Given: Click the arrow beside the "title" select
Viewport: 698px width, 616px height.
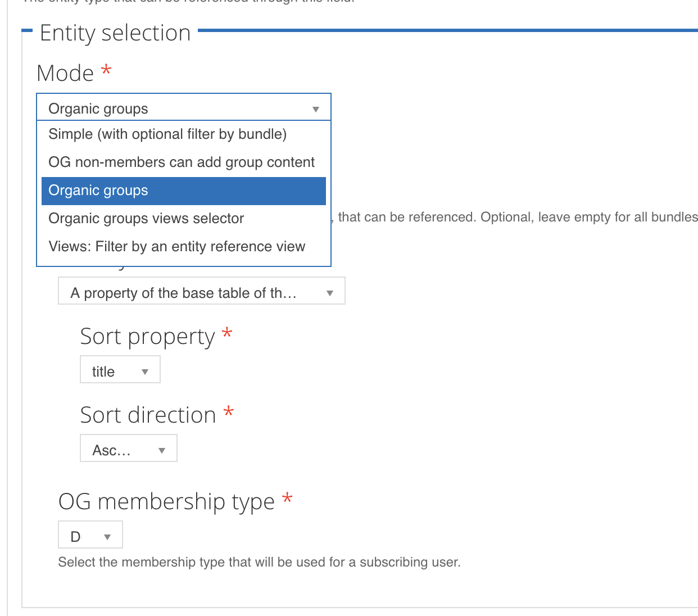Looking at the screenshot, I should tap(145, 372).
